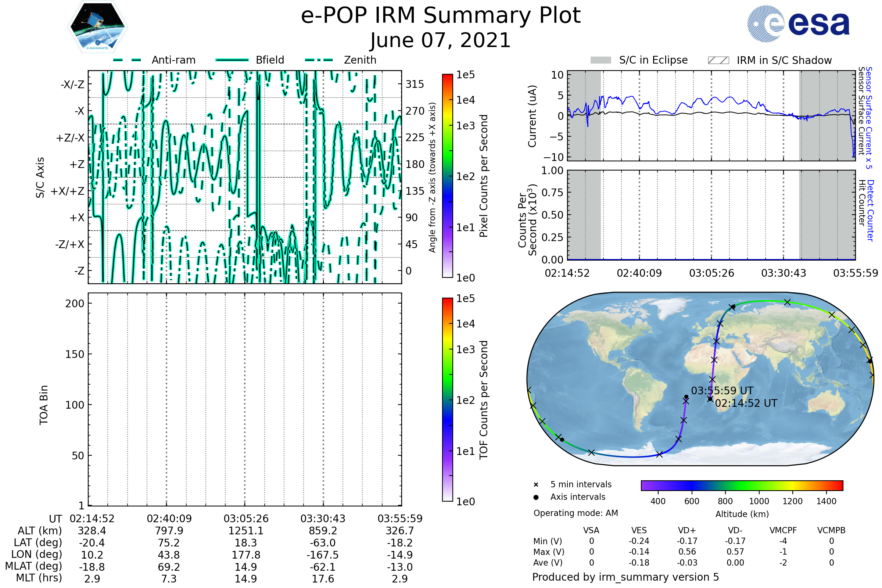Click the e-POP IRM Summary Plot title
Image resolution: width=882 pixels, height=588 pixels.
pos(441,16)
